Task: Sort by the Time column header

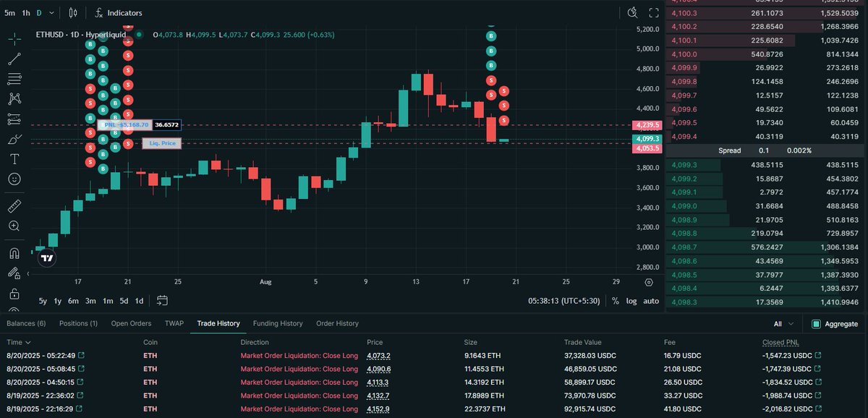Action: click(19, 342)
